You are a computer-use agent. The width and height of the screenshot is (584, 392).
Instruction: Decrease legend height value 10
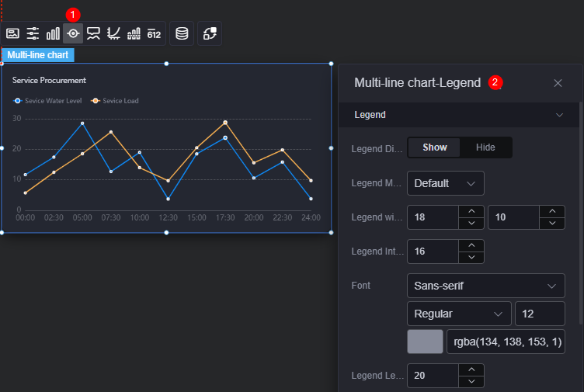(x=552, y=223)
